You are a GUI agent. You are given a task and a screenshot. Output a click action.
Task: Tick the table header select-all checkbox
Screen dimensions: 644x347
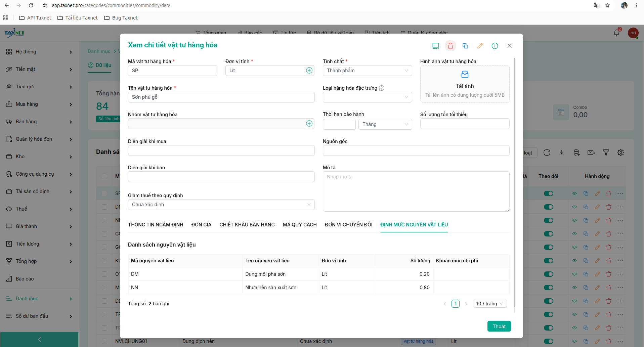coord(104,176)
